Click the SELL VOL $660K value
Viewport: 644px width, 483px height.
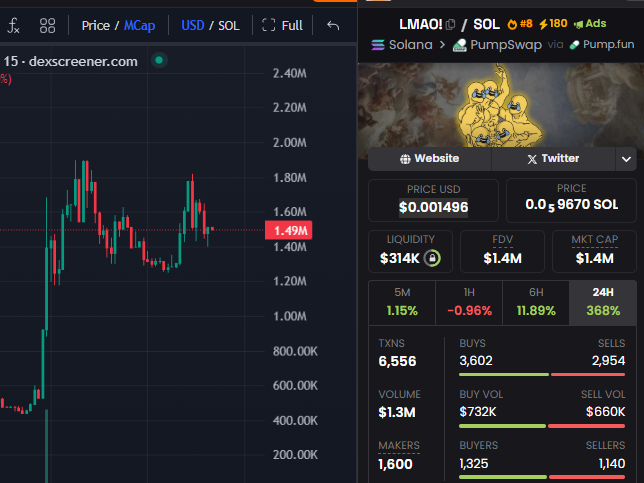click(x=605, y=412)
